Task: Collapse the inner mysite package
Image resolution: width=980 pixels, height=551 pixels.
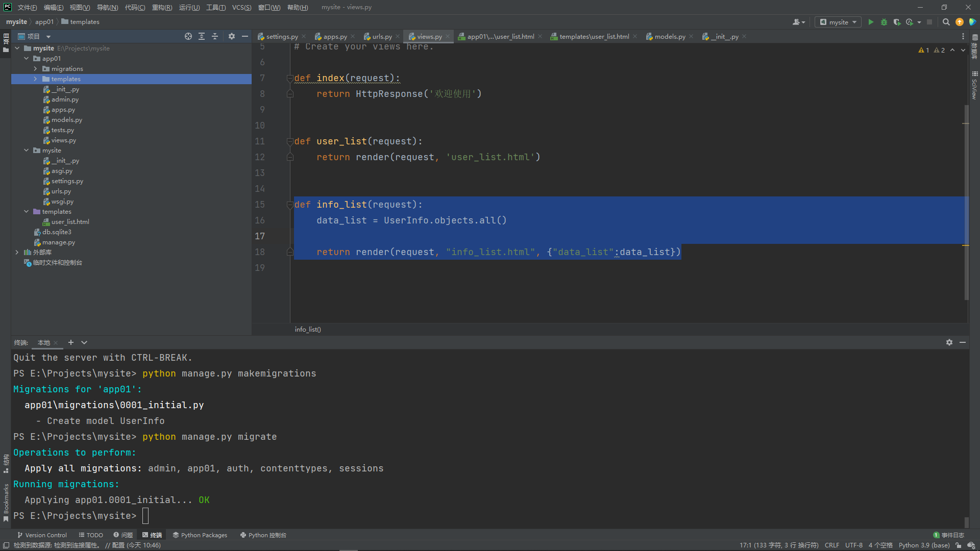Action: (26, 151)
